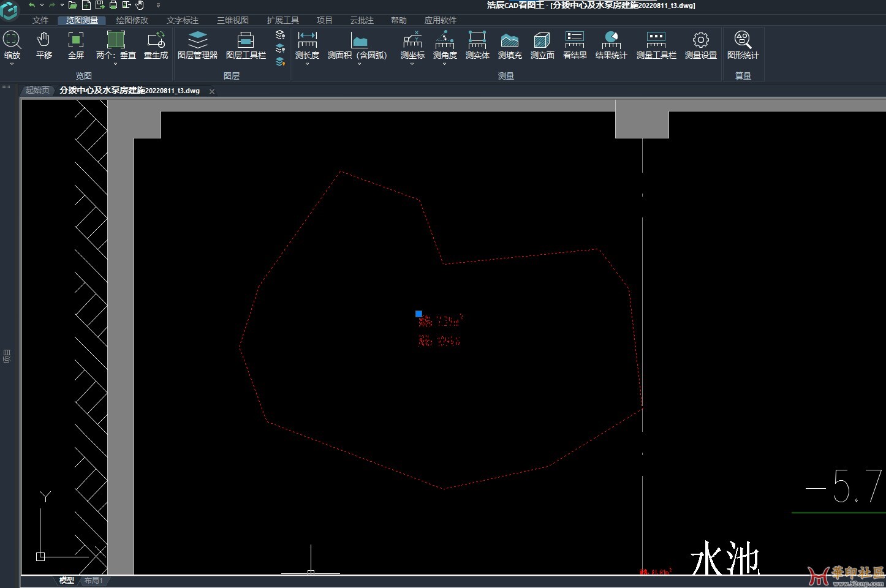Select the 分拨中心及水泵房建施 drawing tab

(x=129, y=91)
